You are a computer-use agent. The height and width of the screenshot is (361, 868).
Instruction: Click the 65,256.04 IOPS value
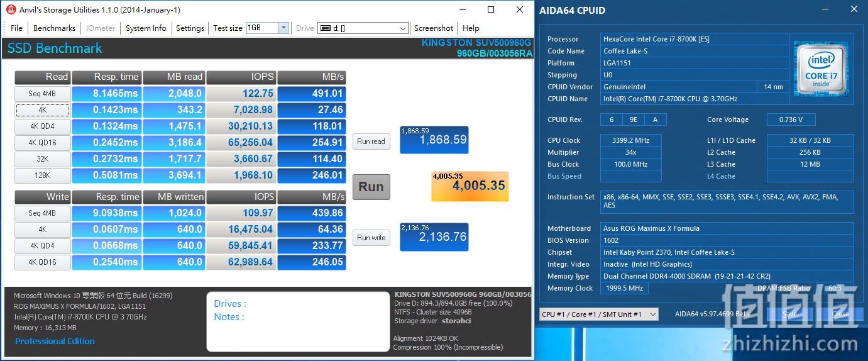click(x=241, y=143)
